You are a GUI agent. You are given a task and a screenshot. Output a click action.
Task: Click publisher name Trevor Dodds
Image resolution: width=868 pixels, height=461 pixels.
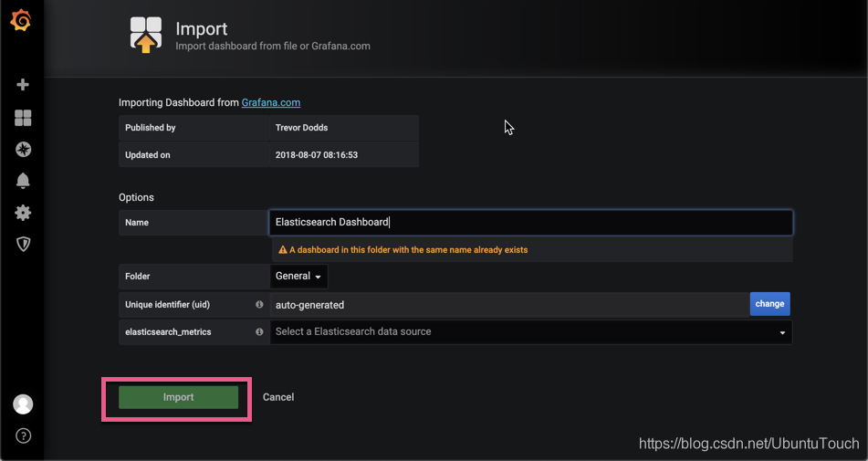click(302, 127)
